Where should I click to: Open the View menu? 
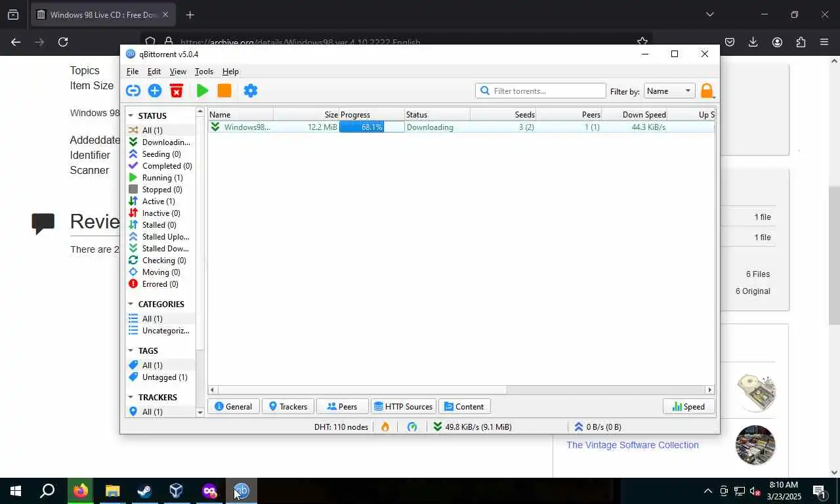click(x=178, y=71)
